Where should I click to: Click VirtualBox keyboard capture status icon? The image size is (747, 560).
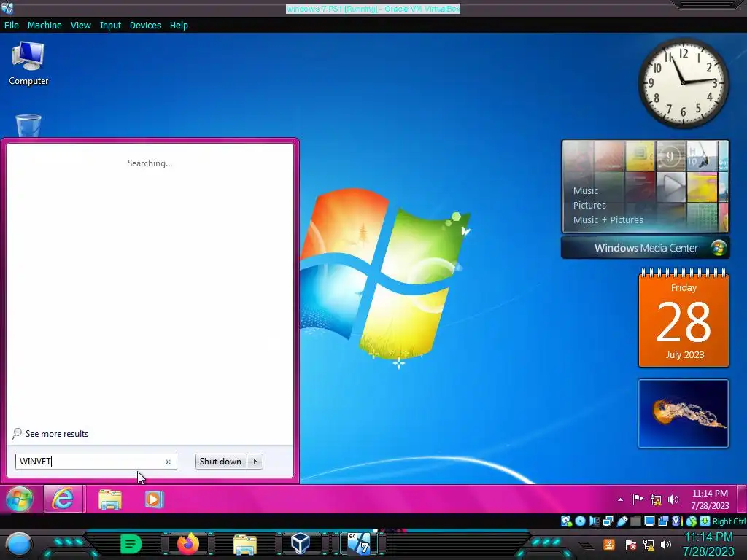pyautogui.click(x=705, y=521)
